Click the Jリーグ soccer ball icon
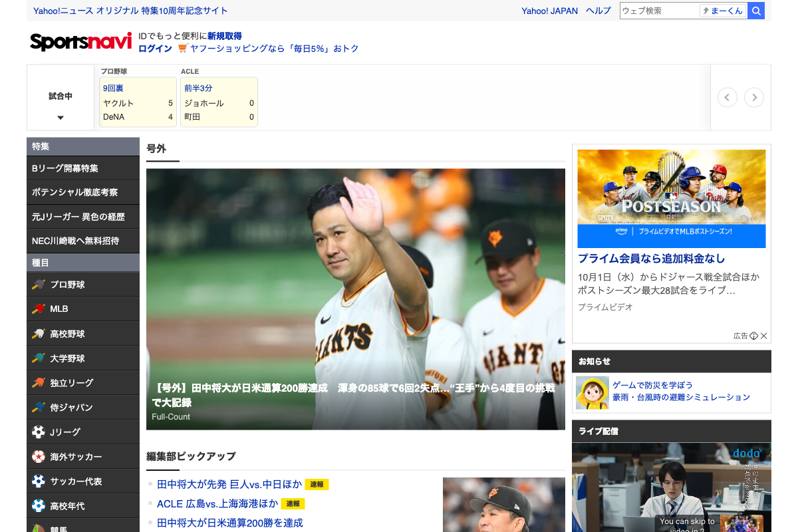The width and height of the screenshot is (798, 532). coord(39,432)
